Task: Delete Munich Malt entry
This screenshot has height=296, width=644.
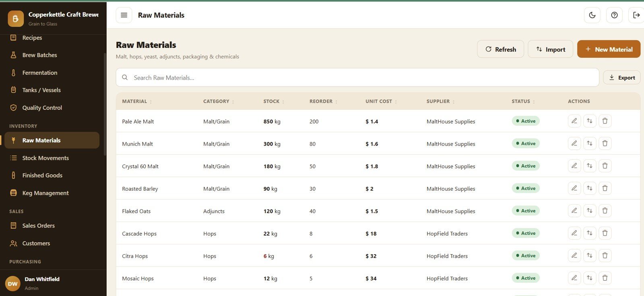Action: (605, 144)
